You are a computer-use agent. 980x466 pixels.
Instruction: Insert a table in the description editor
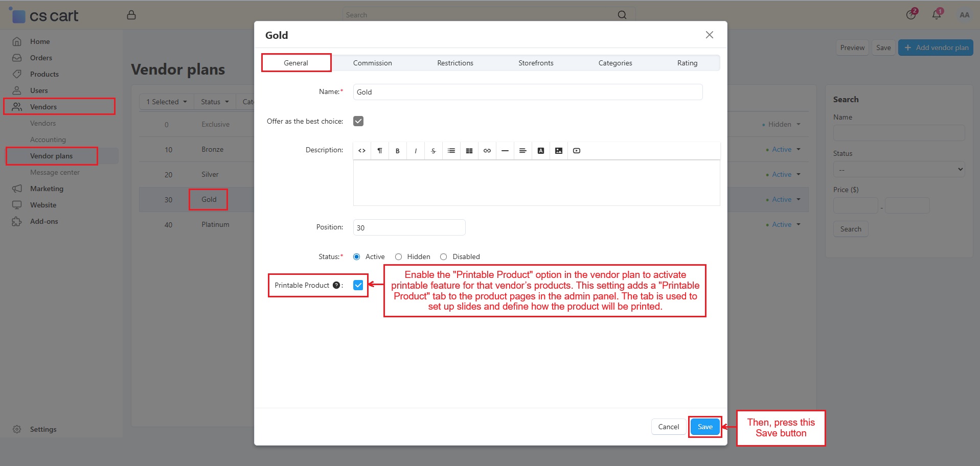point(469,151)
